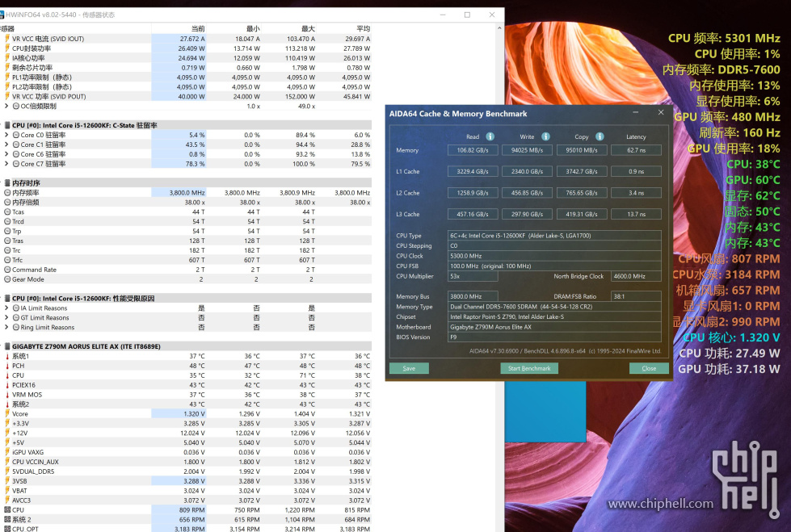Expand the OC倍频限制 row
791x532 pixels.
[6, 106]
